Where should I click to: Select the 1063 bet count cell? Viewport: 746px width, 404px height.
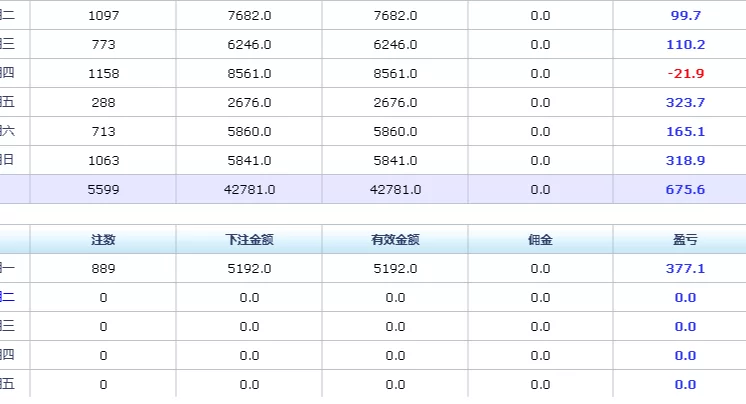[103, 161]
